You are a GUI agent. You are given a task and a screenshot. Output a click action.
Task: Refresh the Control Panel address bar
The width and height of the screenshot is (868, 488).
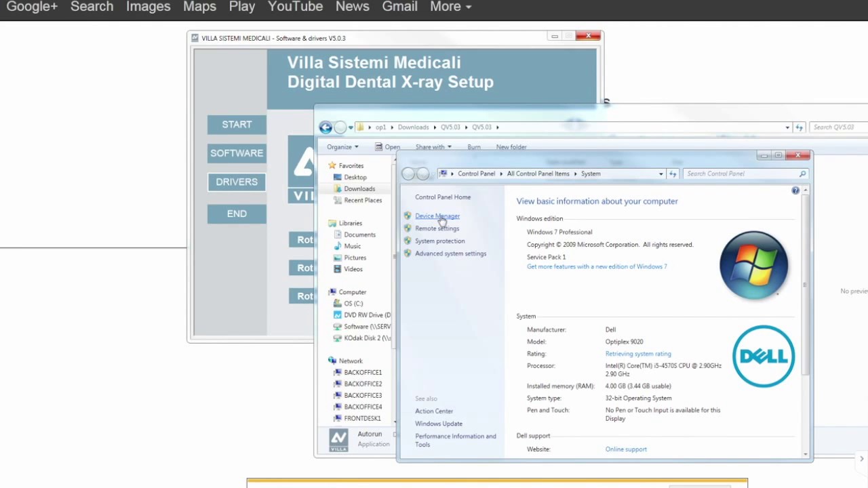[x=673, y=174]
